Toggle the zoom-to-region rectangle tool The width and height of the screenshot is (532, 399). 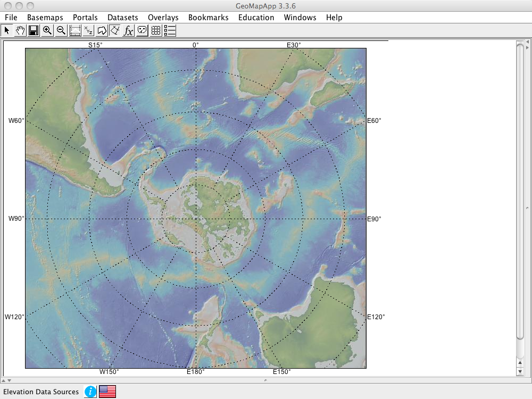(x=74, y=30)
